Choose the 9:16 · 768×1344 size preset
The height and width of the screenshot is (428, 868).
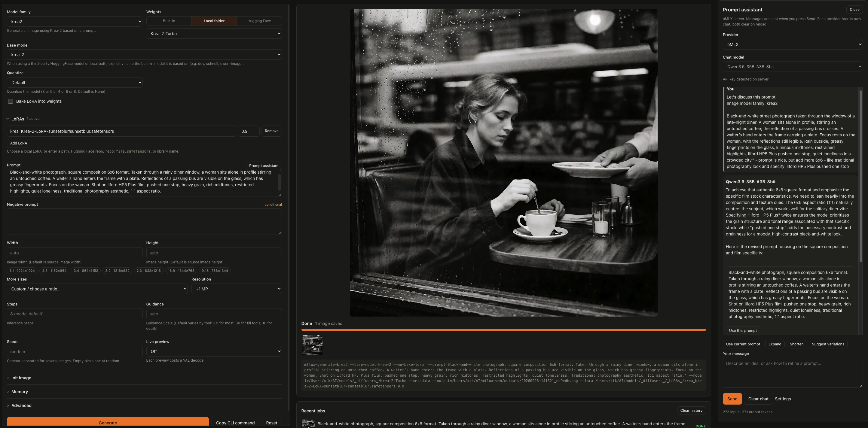click(x=215, y=271)
